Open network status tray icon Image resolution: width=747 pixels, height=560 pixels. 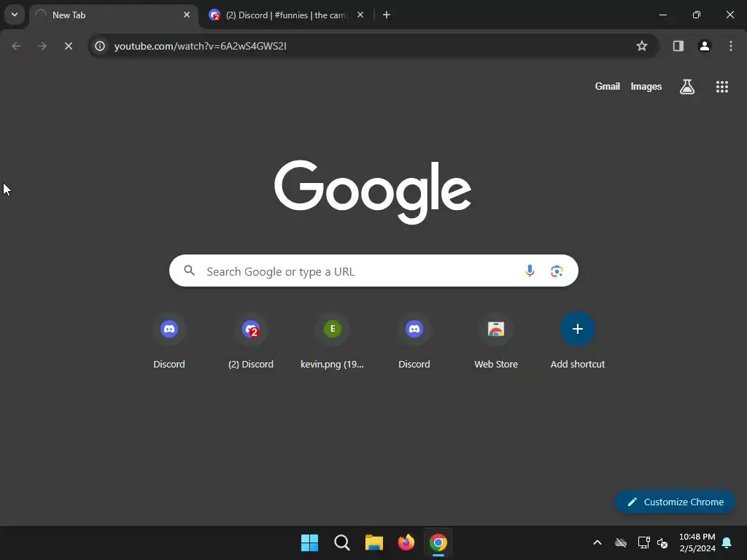pyautogui.click(x=643, y=542)
